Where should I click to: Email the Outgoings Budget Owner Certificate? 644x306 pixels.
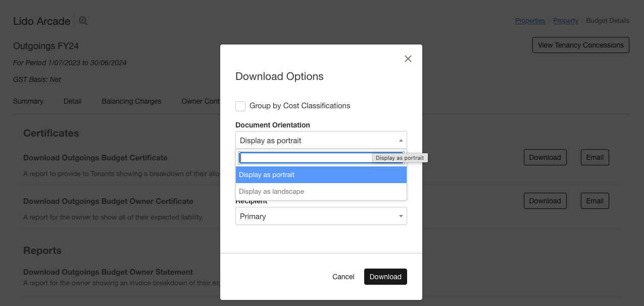point(595,201)
